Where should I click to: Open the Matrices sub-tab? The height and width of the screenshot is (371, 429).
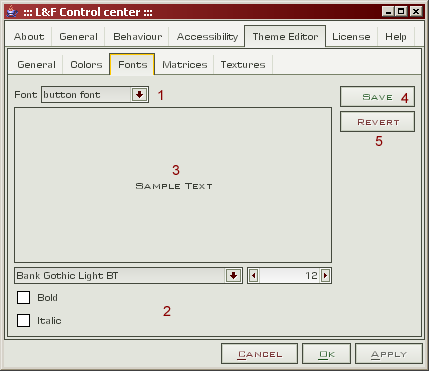(x=184, y=64)
